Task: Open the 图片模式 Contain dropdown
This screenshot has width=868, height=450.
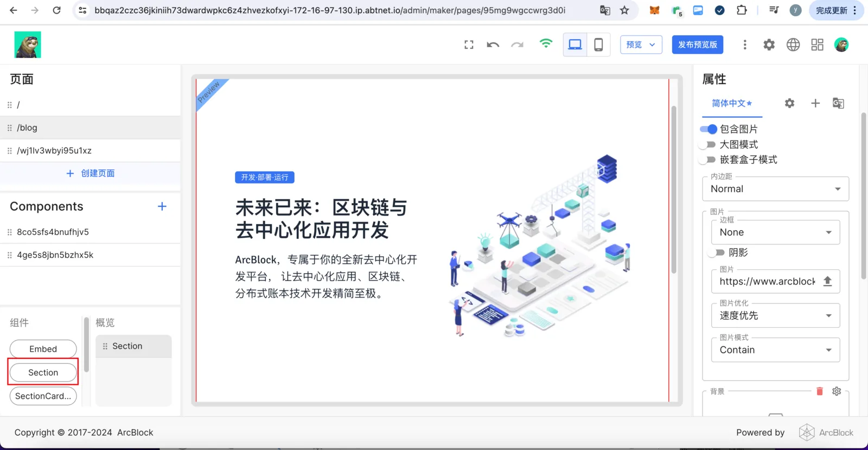Action: click(x=776, y=350)
